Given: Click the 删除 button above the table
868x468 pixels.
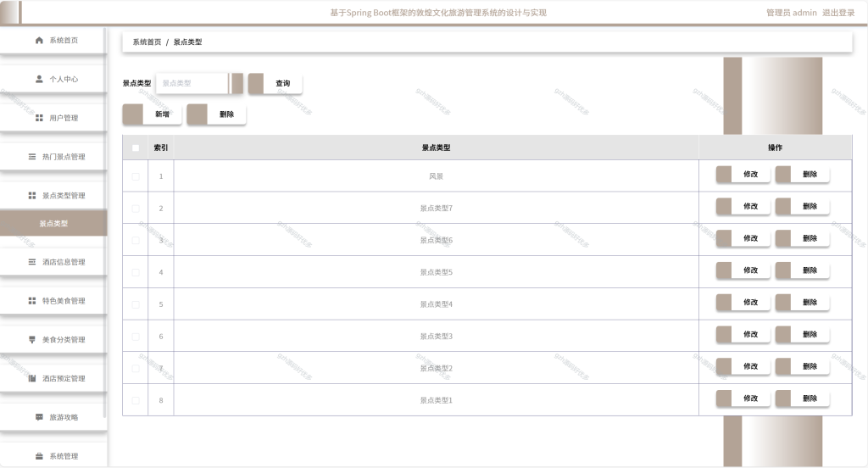Looking at the screenshot, I should [x=216, y=114].
